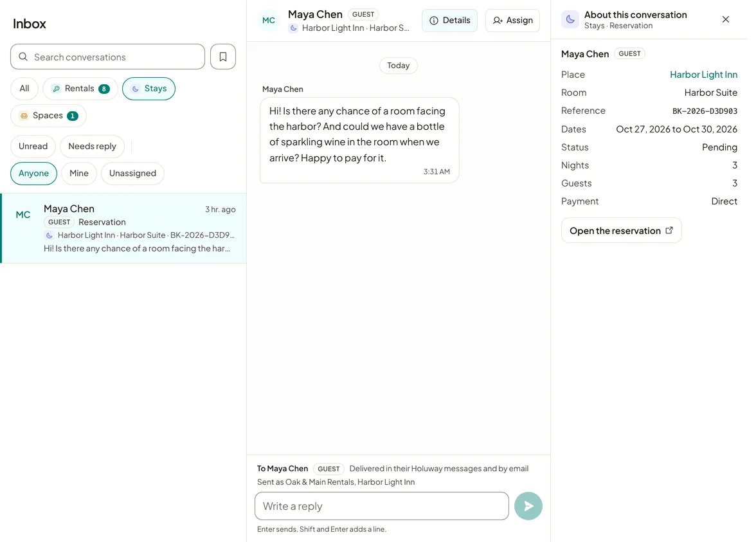Switch to the Rentals tab

click(80, 89)
